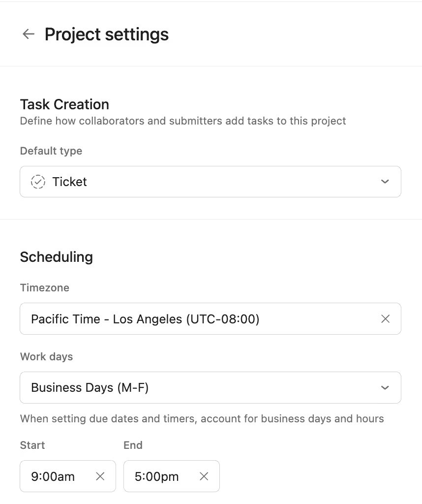The height and width of the screenshot is (504, 422).
Task: Select the Task Creation section heading
Action: coord(64,104)
